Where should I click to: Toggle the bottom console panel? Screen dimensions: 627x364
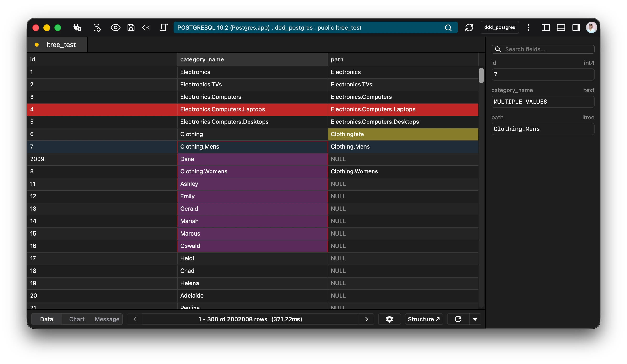[561, 28]
